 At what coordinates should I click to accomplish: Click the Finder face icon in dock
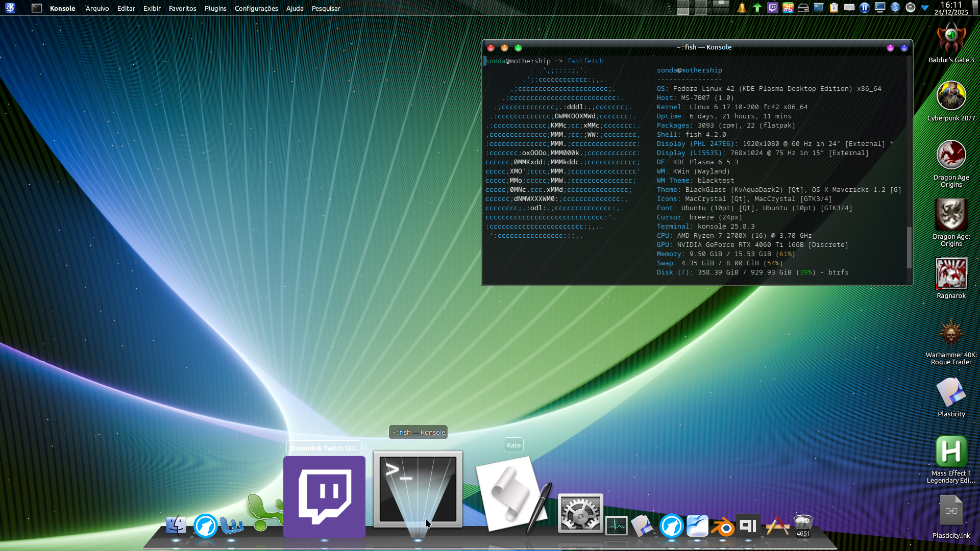176,525
